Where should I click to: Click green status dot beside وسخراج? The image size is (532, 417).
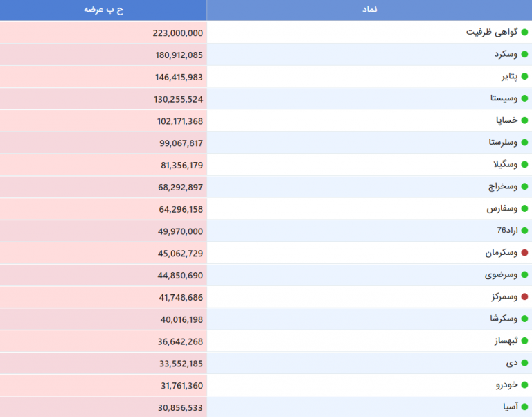click(x=524, y=187)
